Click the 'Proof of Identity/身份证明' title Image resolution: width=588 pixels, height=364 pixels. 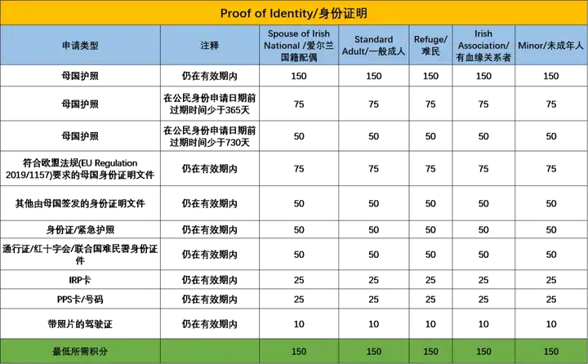294,13
